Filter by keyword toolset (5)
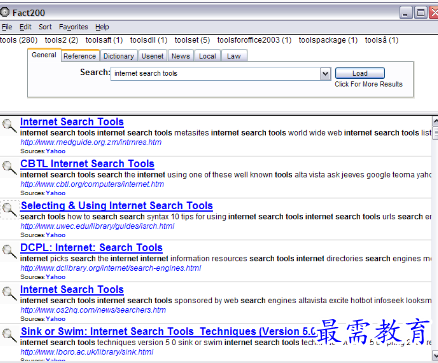Screen dimensions: 438x363 pos(192,40)
